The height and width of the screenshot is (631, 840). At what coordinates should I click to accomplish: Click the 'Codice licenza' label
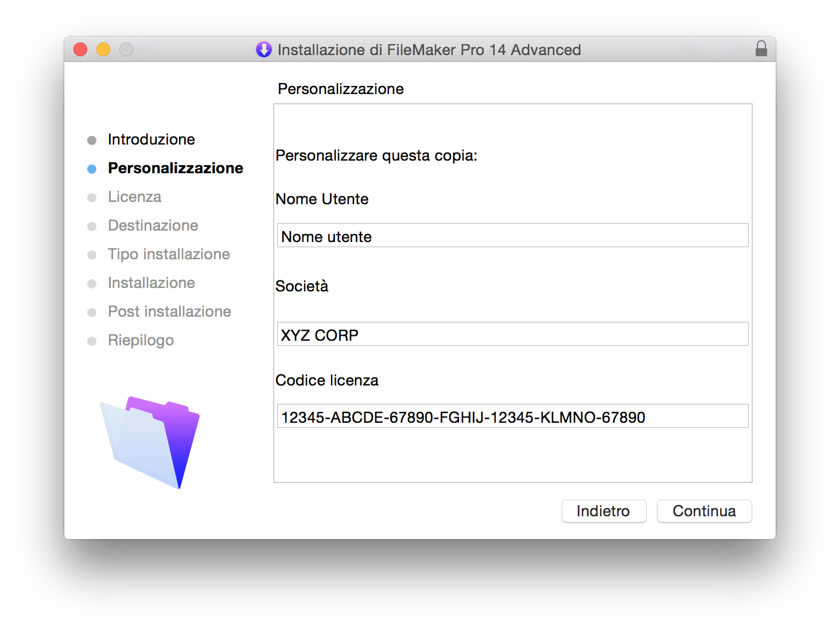click(327, 380)
